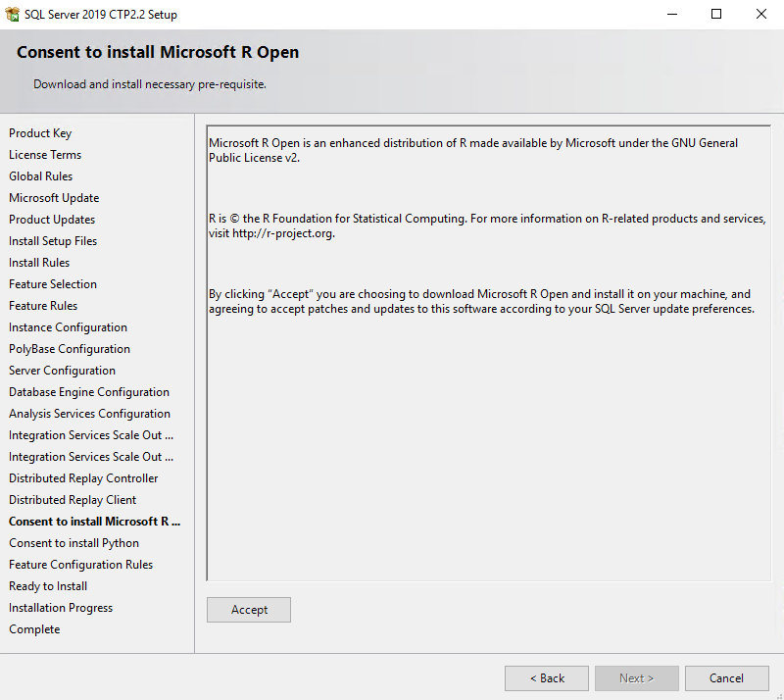Select the Install Setup Files step
The image size is (784, 700).
(53, 240)
